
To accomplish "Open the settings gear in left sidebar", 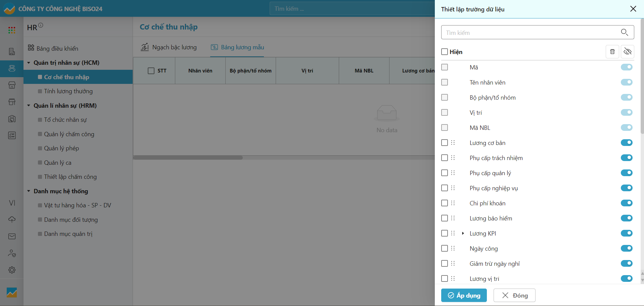I will tap(12, 270).
